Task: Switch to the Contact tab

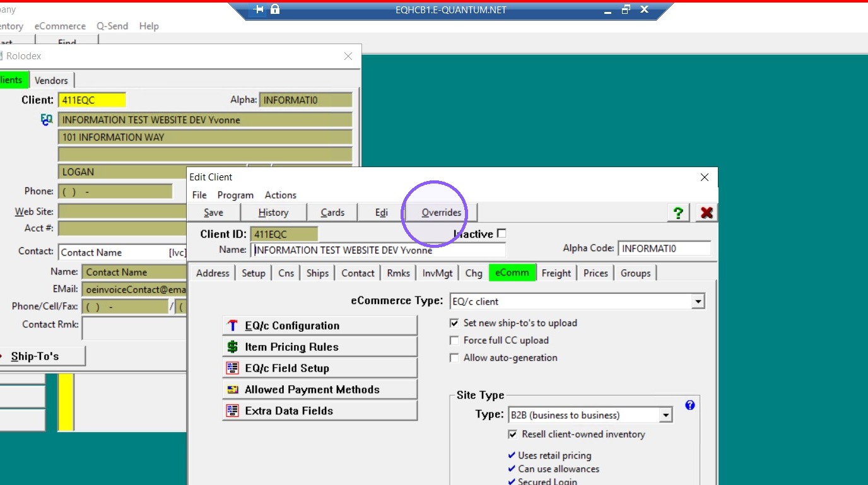Action: tap(358, 273)
